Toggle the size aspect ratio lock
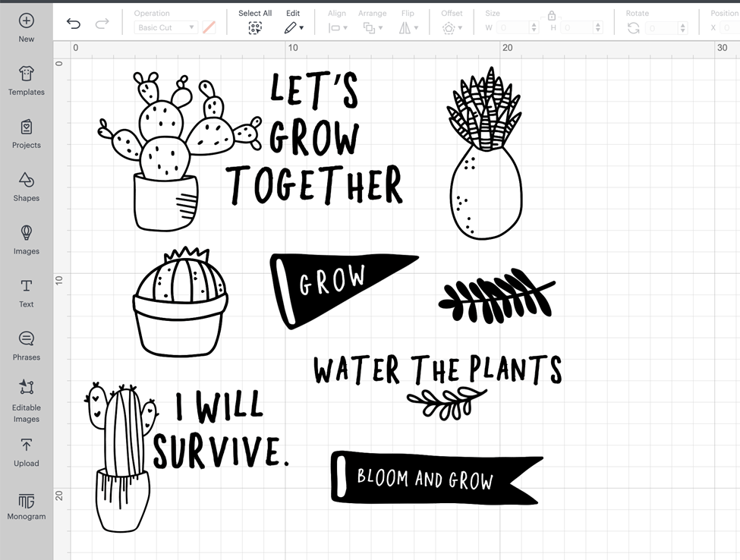Image resolution: width=740 pixels, height=560 pixels. click(552, 14)
